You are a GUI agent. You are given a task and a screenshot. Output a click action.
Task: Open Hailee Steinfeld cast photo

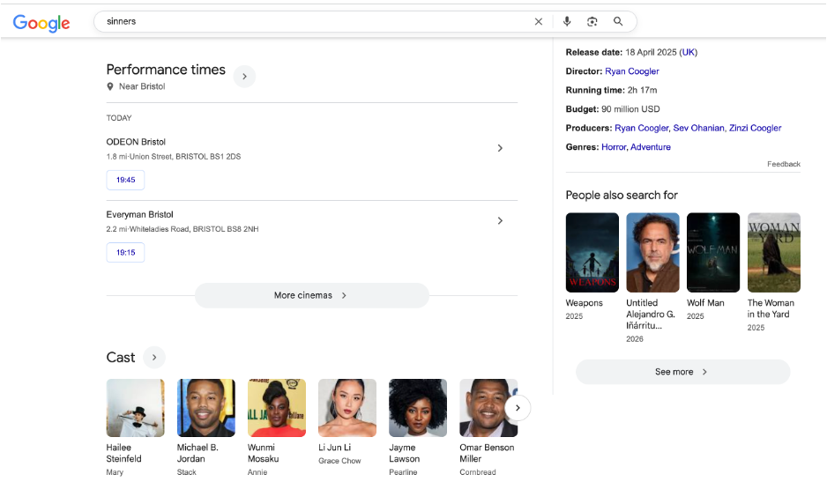coord(135,408)
